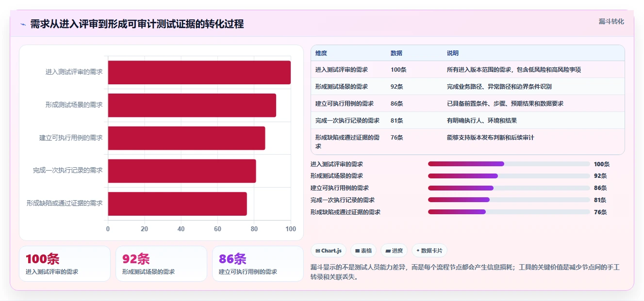Click the 说明 column header

pos(453,53)
